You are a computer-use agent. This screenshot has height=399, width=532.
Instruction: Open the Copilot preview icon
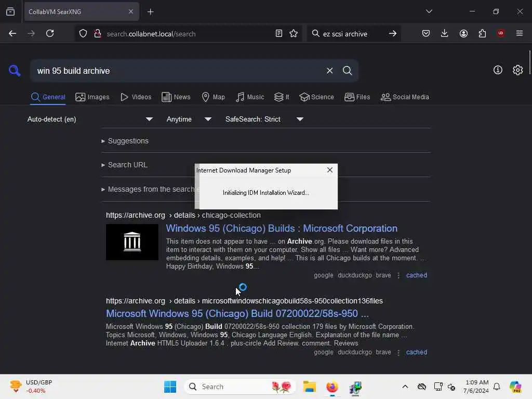(516, 387)
